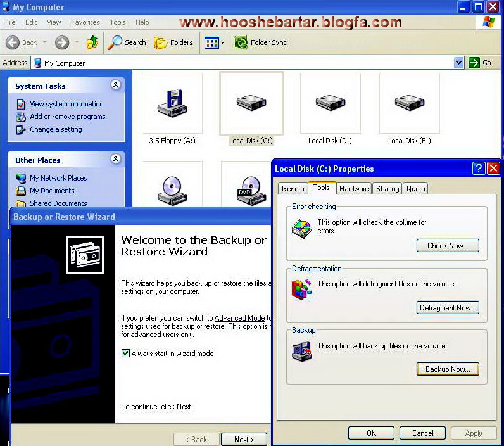Screen dimensions: 504x446
Task: Select the 3.5 Floppy (A:) drive icon
Action: 172,104
